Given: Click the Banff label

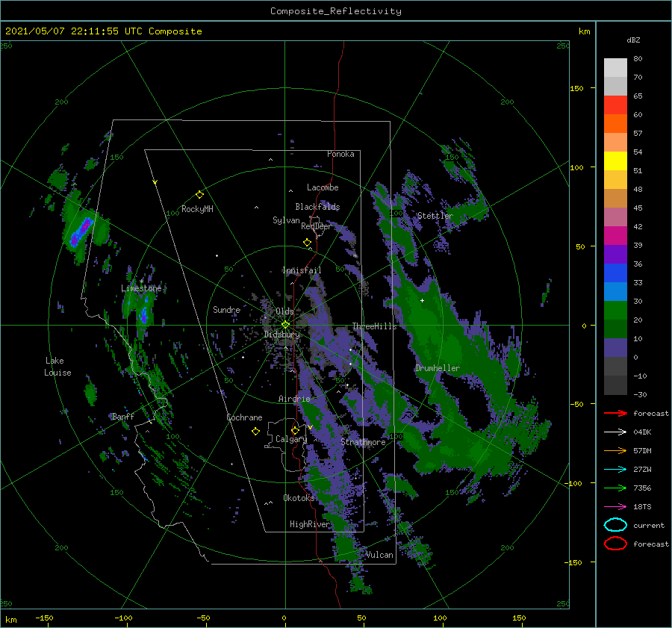Looking at the screenshot, I should 123,416.
